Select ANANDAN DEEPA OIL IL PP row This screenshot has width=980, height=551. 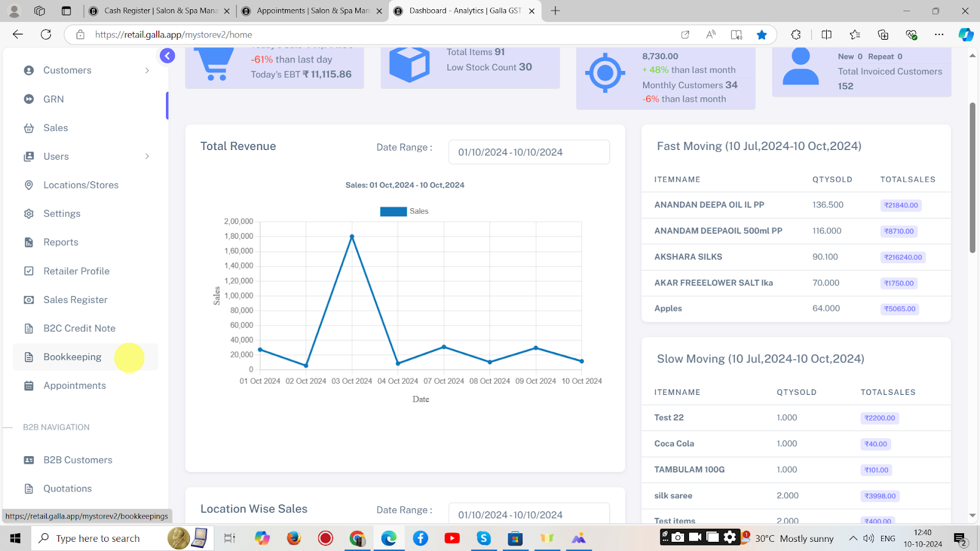(x=796, y=205)
